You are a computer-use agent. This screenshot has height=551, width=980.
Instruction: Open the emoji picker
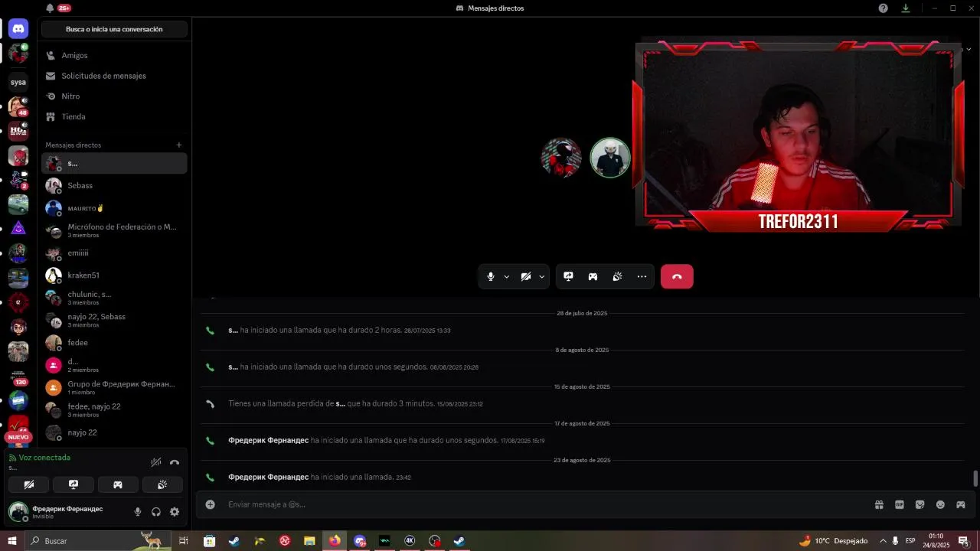(x=940, y=504)
